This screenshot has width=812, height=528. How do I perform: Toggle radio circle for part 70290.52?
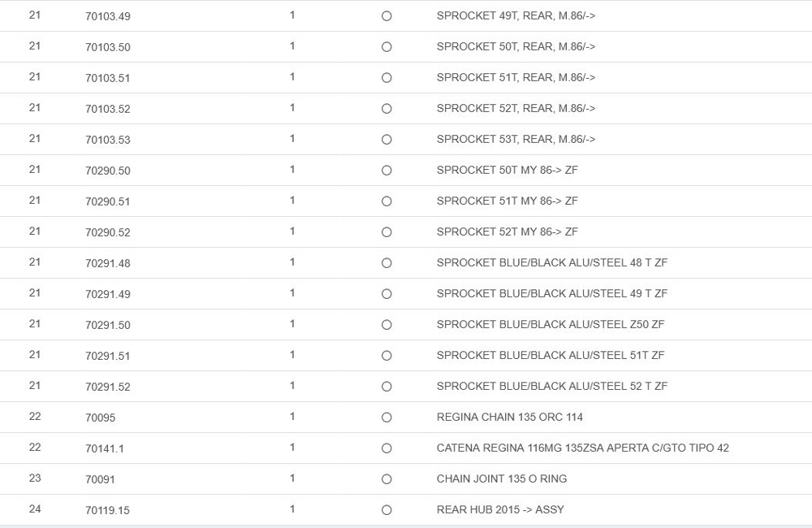tap(387, 232)
